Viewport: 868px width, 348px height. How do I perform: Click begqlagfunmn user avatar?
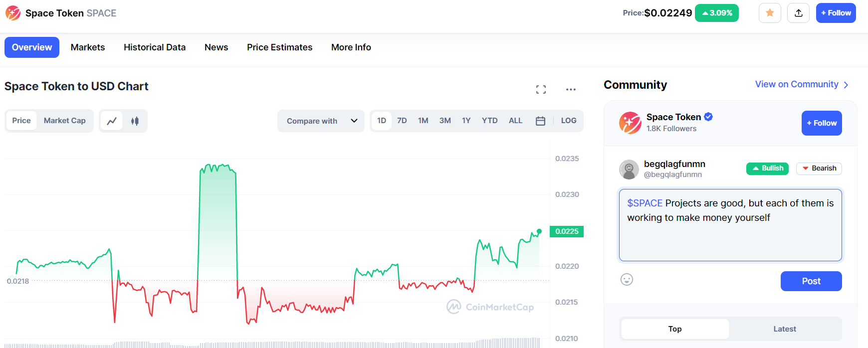pos(629,170)
